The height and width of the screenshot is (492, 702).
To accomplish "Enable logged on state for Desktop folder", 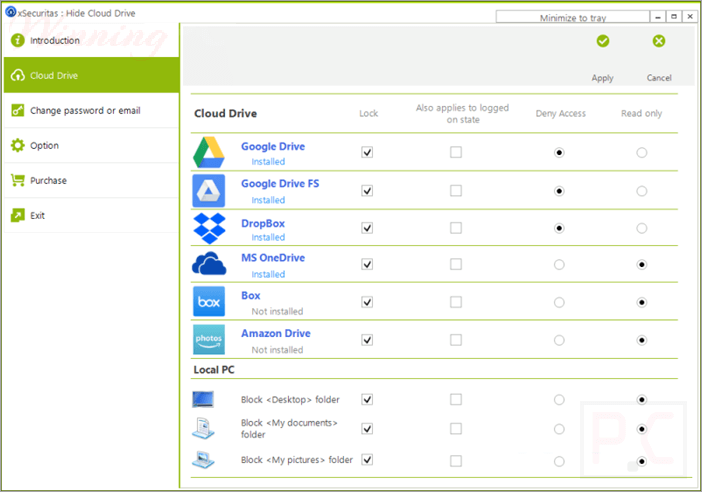I will (x=456, y=399).
